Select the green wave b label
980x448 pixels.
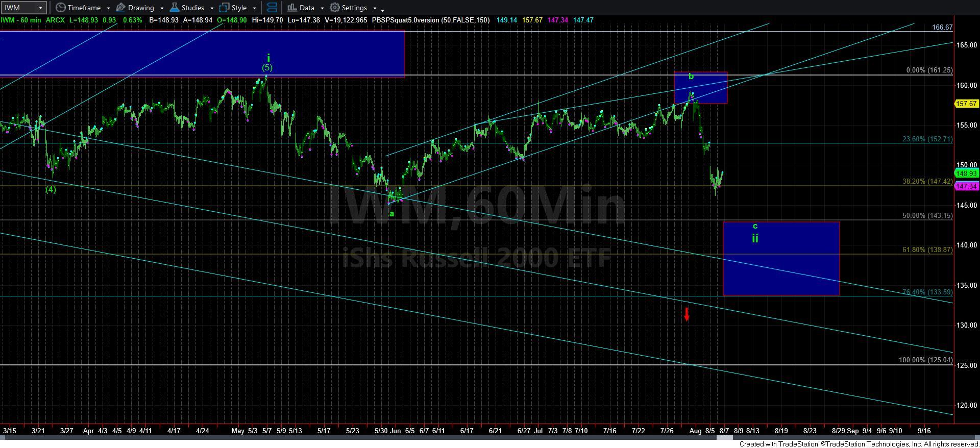[691, 77]
